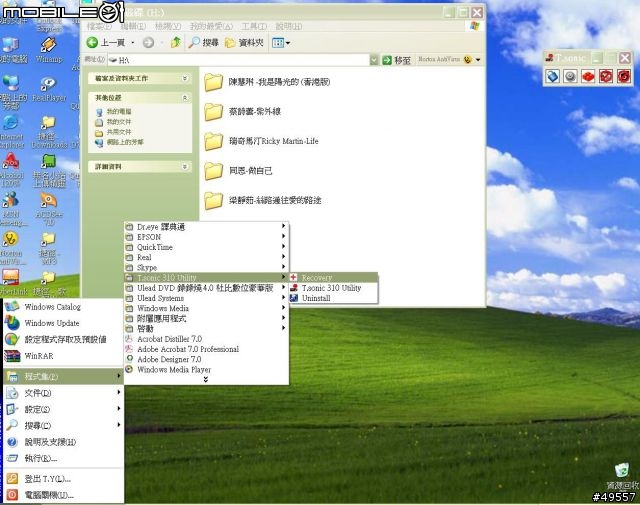Screen dimensions: 640x505
Task: Click the last red swirl icon in T.sonic
Action: pyautogui.click(x=624, y=76)
